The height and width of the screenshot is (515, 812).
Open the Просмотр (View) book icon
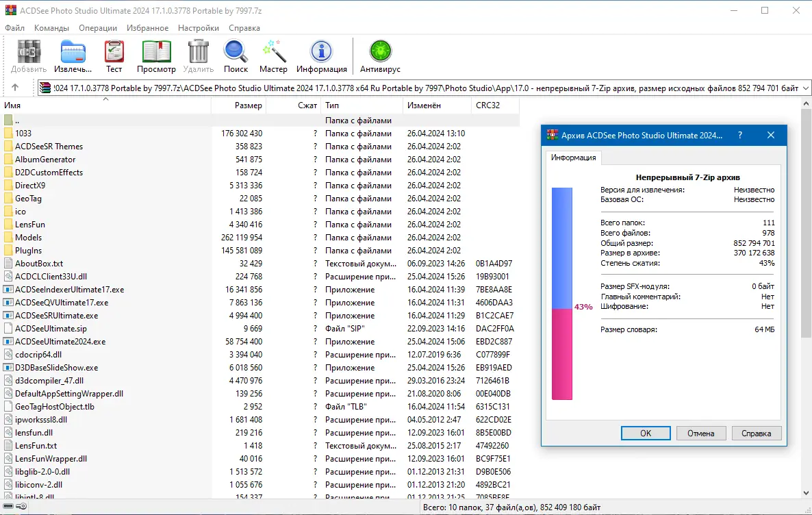[156, 52]
